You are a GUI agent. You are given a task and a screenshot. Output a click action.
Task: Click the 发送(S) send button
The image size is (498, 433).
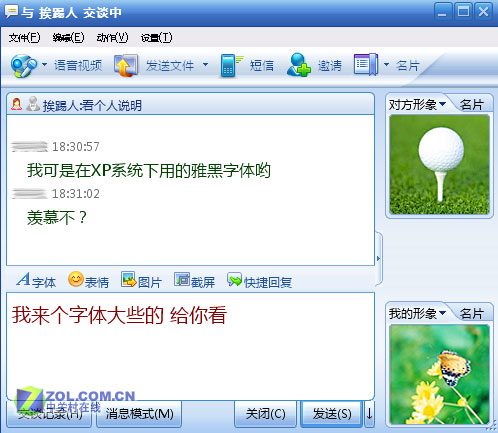click(331, 414)
